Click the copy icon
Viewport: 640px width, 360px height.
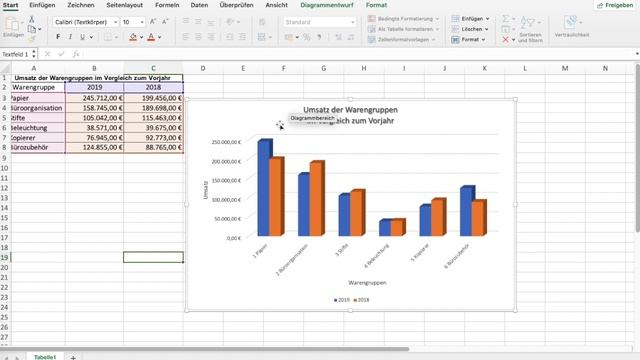coord(31,29)
